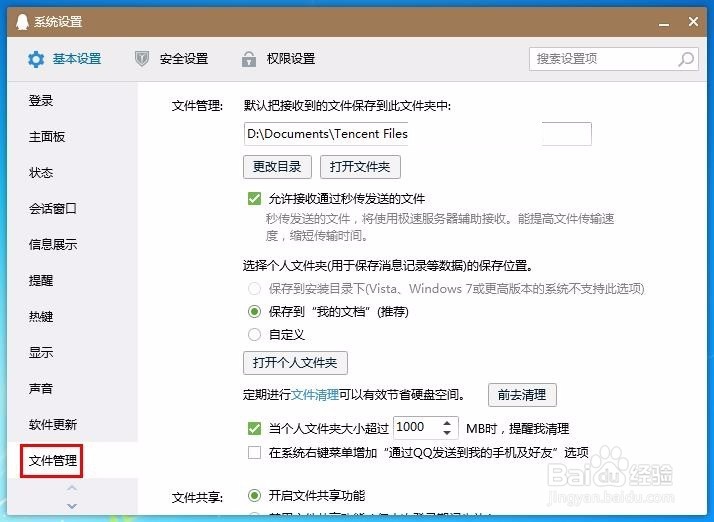Open the 文件清理 link
The width and height of the screenshot is (714, 522).
coord(315,394)
